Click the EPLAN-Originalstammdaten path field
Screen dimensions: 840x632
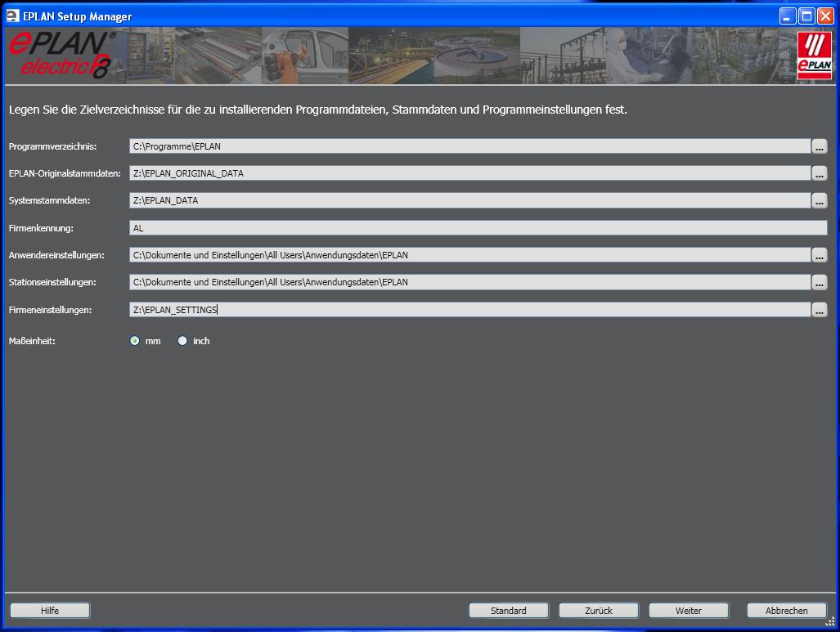469,173
